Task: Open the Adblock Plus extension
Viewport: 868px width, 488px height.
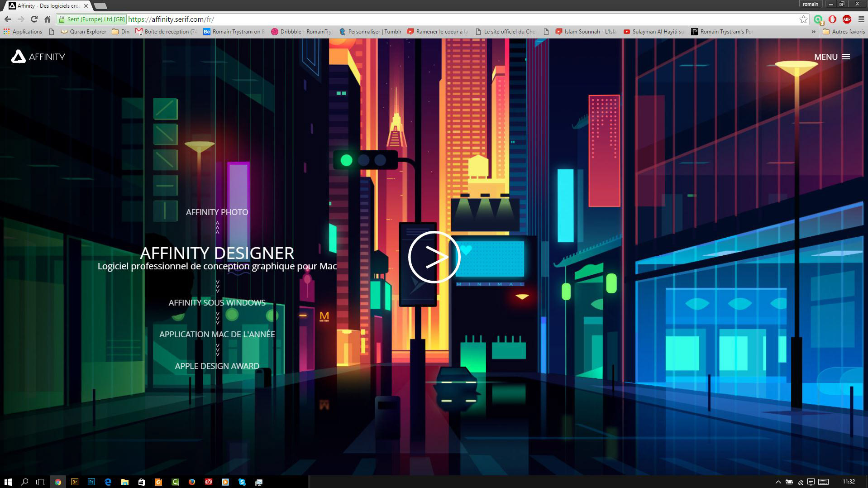Action: [847, 19]
